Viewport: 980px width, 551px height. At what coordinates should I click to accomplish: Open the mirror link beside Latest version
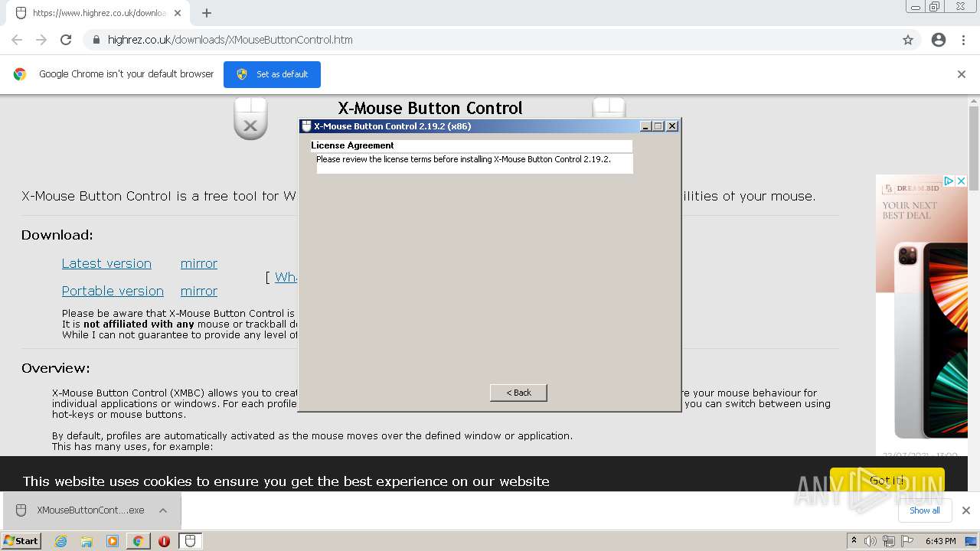point(199,263)
